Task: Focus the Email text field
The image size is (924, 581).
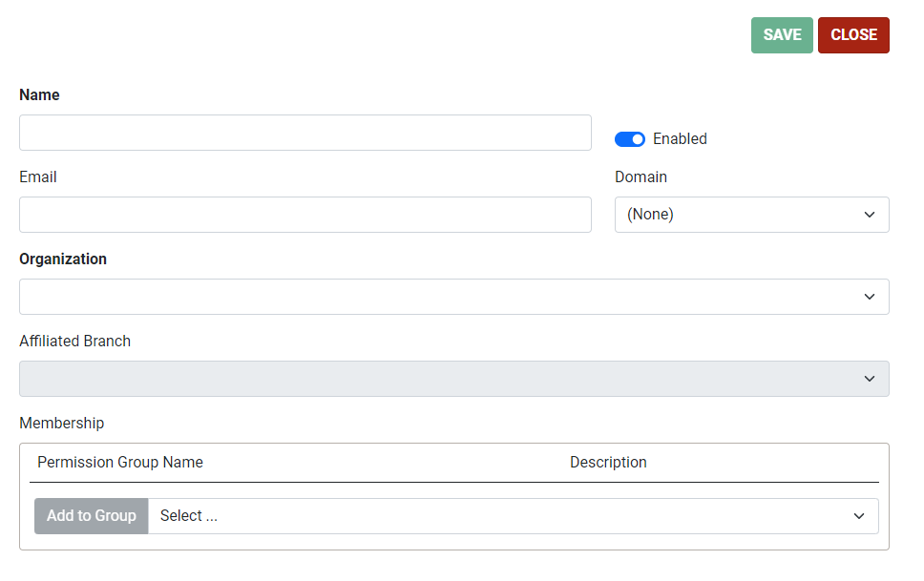Action: click(305, 215)
